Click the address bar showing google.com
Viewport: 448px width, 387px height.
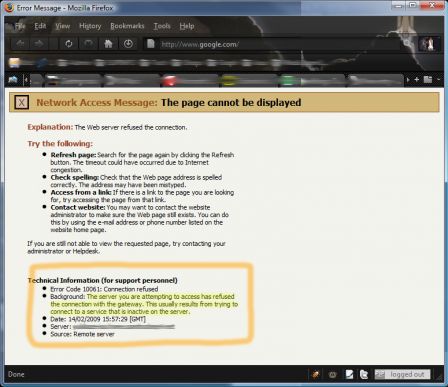pos(273,44)
